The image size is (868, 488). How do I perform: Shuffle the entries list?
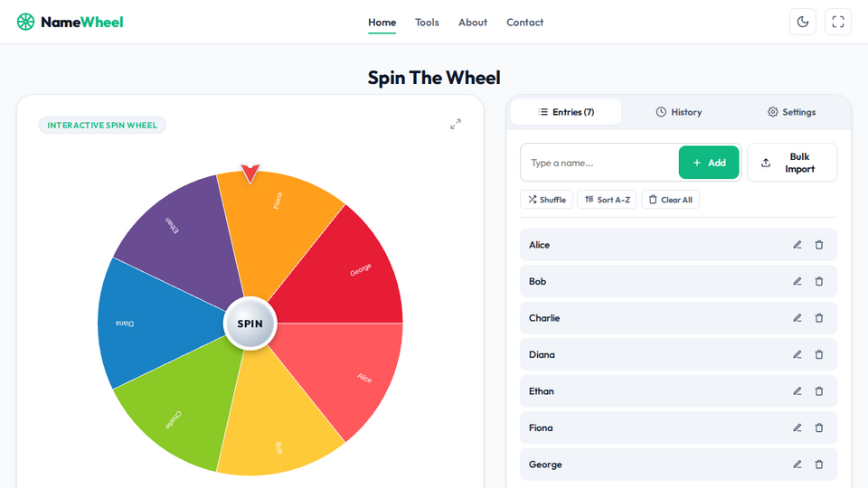pos(546,200)
